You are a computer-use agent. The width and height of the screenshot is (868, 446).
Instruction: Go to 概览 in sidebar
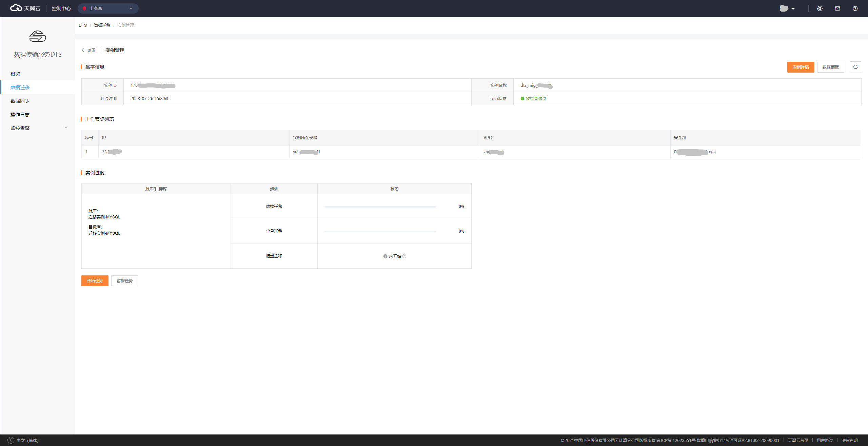point(15,74)
